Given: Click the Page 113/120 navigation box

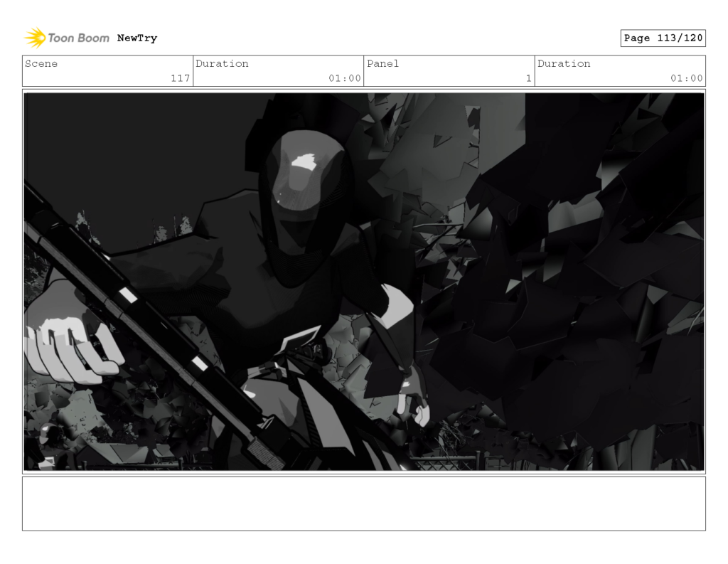Looking at the screenshot, I should click(x=663, y=38).
